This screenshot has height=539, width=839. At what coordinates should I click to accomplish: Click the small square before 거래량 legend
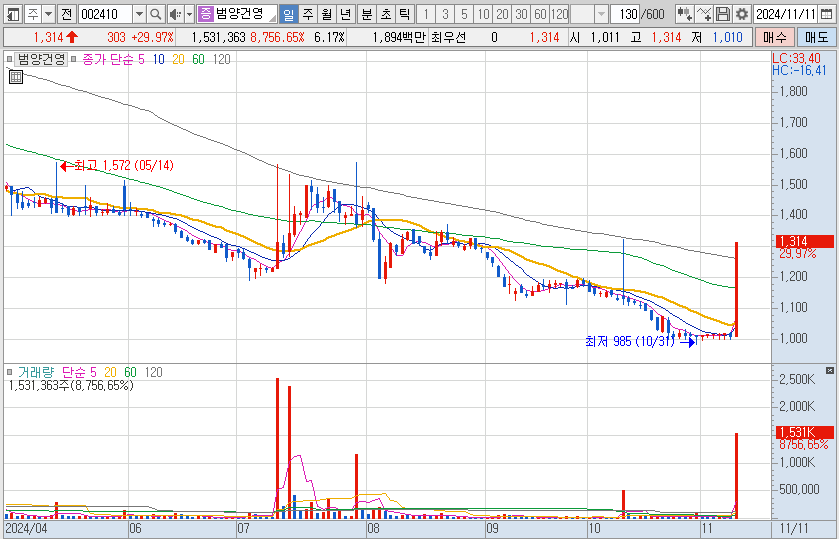9,372
